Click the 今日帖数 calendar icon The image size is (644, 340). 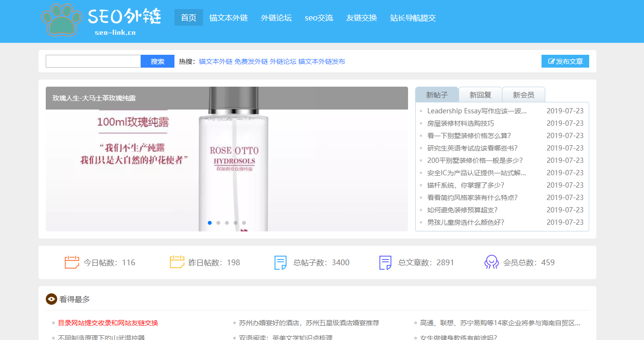pos(72,262)
